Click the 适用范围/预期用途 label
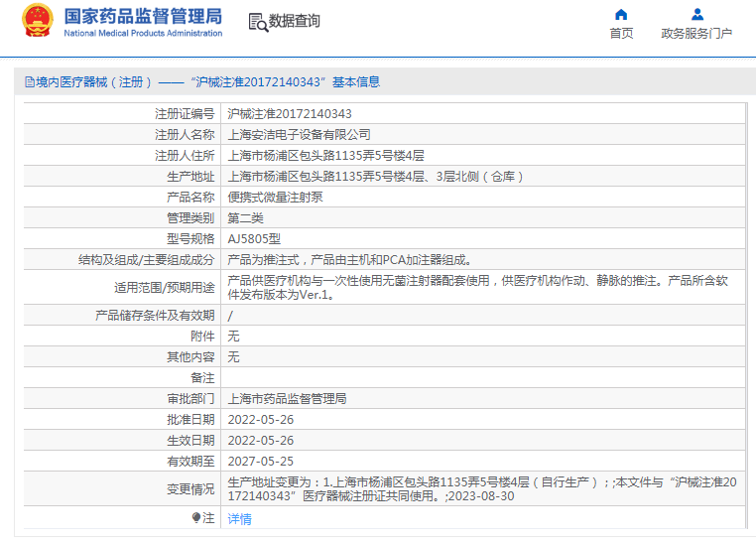Viewport: 756px width, 543px height. pos(165,288)
